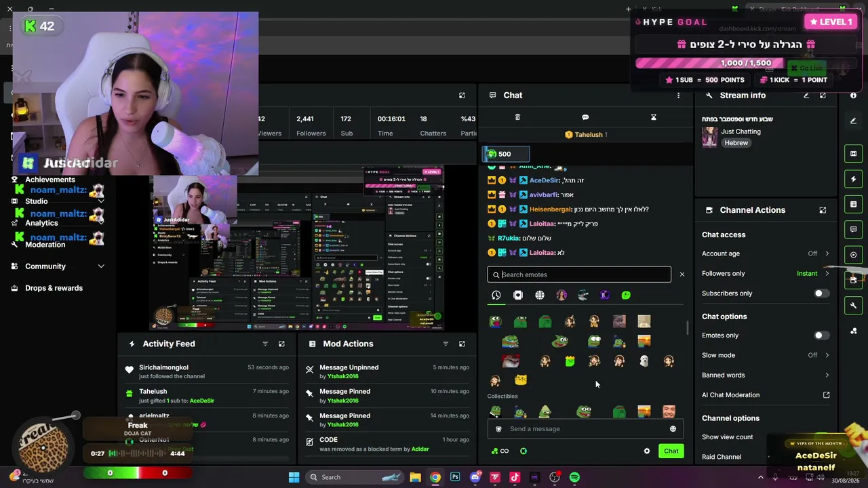
Task: Open Adidar link in CODE mod action
Action: tap(420, 449)
